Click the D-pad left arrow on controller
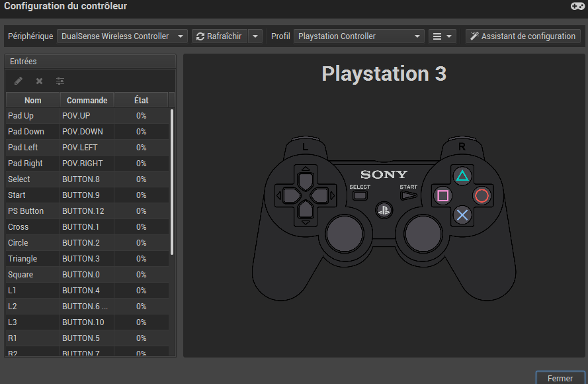Image resolution: width=588 pixels, height=384 pixels. click(x=292, y=195)
